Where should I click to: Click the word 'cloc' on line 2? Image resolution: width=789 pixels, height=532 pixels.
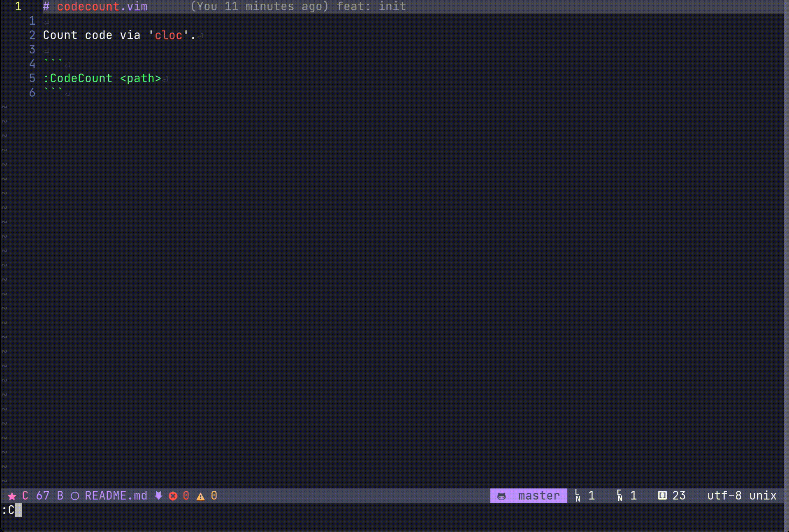tap(168, 35)
